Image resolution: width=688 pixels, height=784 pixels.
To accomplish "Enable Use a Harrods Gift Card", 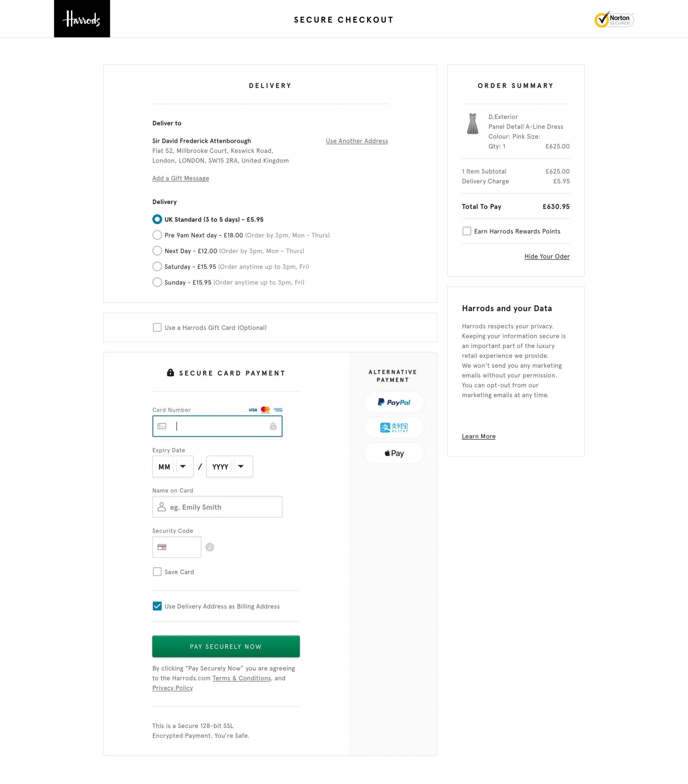I will (x=157, y=327).
